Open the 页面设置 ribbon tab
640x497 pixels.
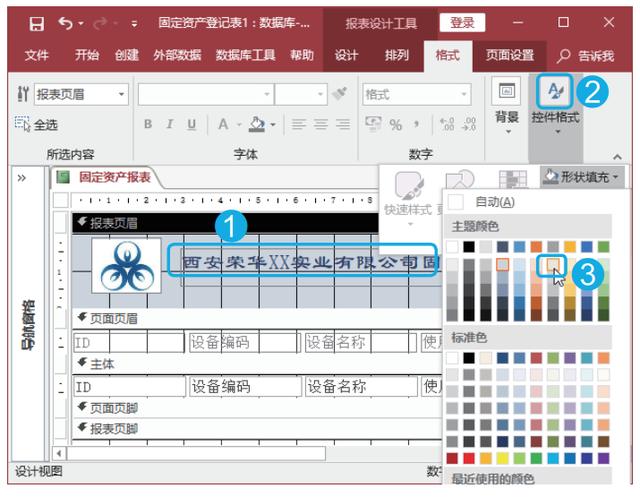[509, 55]
